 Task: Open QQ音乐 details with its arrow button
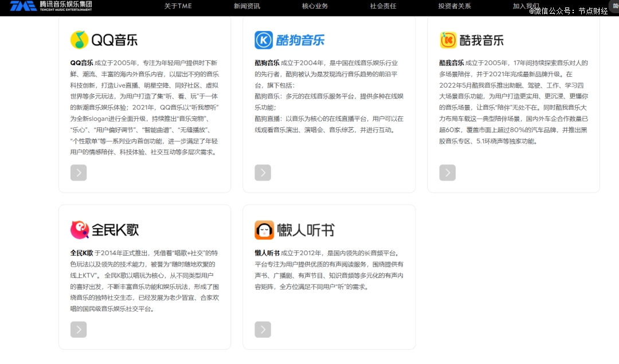coord(79,173)
